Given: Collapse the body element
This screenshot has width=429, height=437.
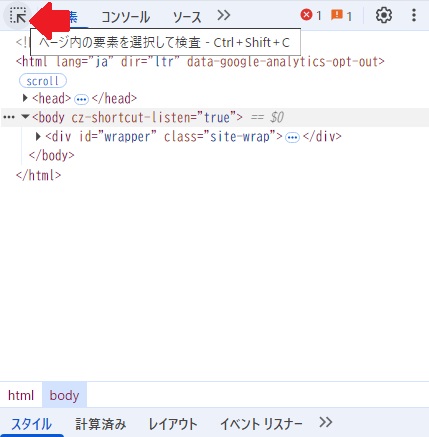Looking at the screenshot, I should [25, 117].
